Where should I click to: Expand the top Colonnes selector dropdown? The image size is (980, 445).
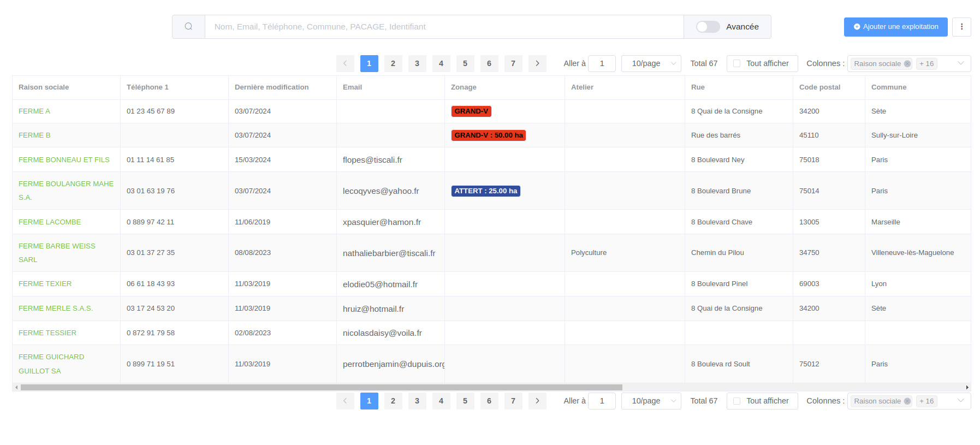[x=960, y=63]
